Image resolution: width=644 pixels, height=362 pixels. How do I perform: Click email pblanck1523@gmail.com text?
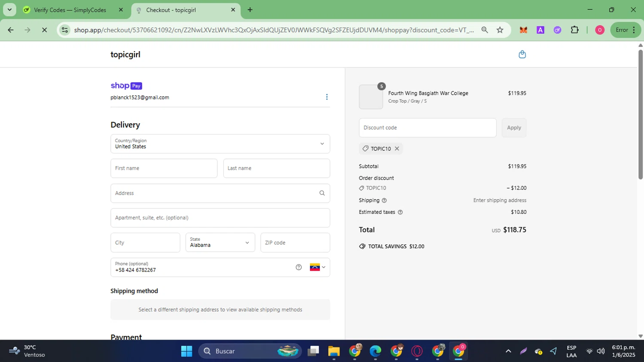(140, 97)
